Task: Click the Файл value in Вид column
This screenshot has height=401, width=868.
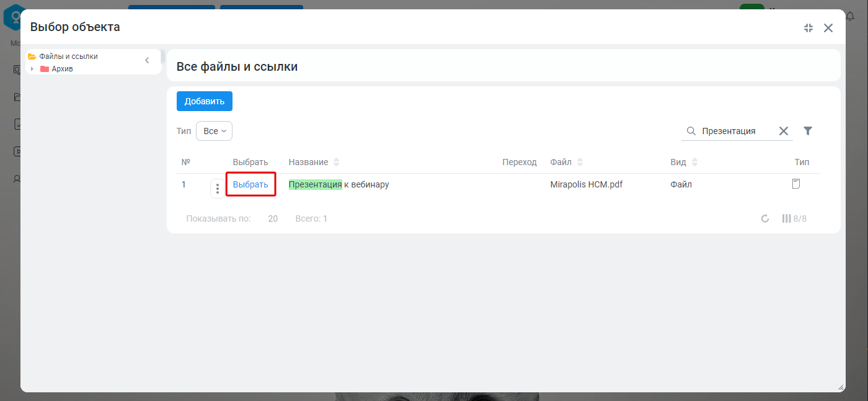Action: 681,184
